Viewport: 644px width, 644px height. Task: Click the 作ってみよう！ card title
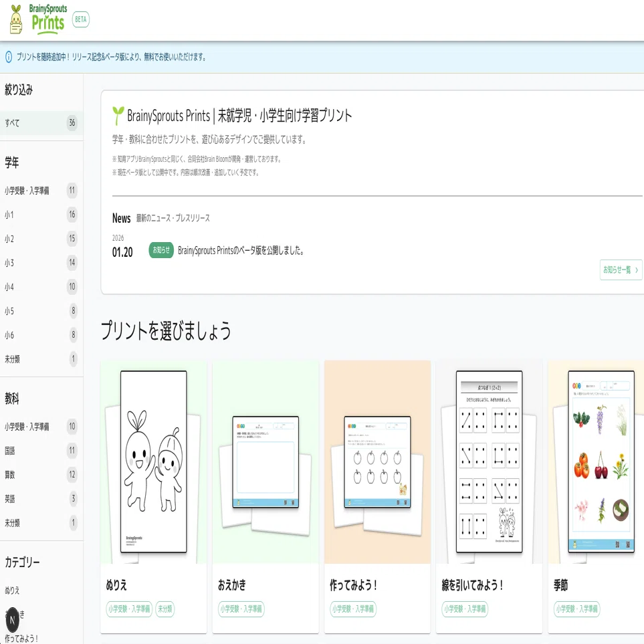click(354, 585)
